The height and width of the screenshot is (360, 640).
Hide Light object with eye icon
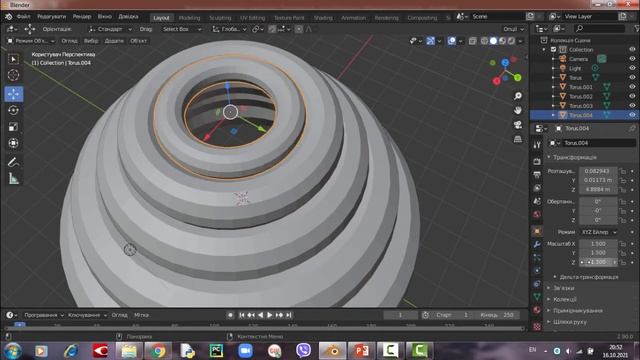click(632, 68)
